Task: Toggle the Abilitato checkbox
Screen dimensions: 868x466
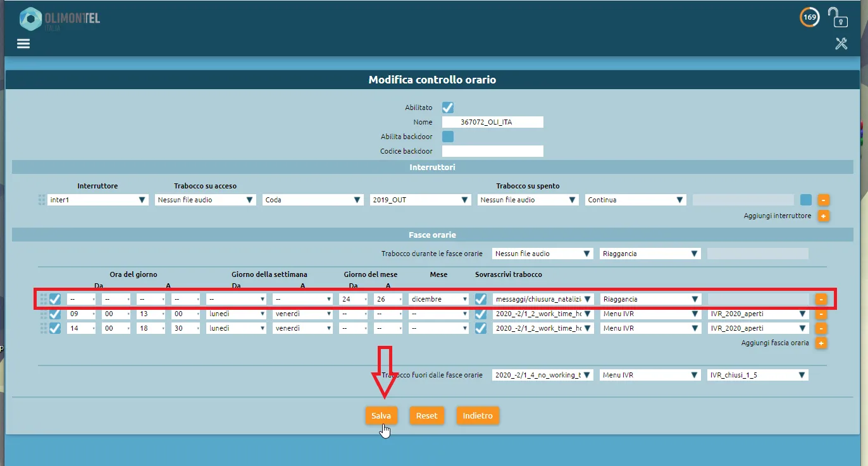Action: point(448,107)
